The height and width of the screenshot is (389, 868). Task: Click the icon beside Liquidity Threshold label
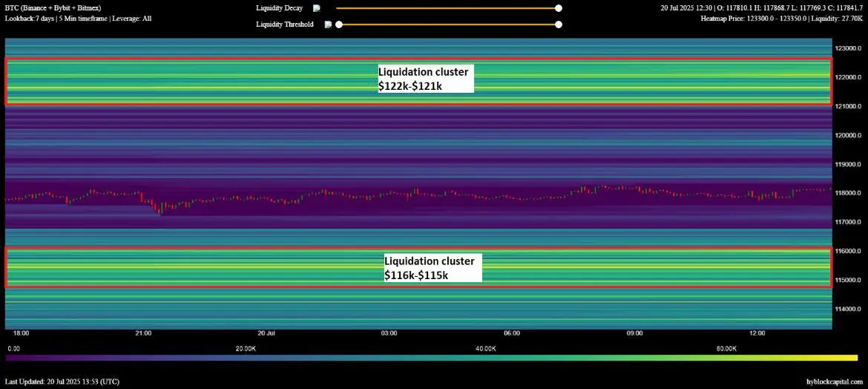pyautogui.click(x=328, y=24)
